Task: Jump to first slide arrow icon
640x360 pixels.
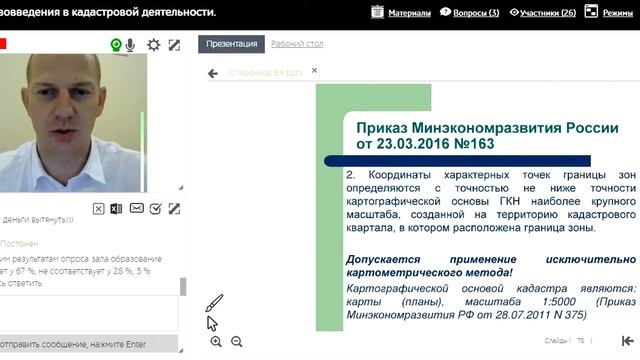Action: click(x=627, y=341)
